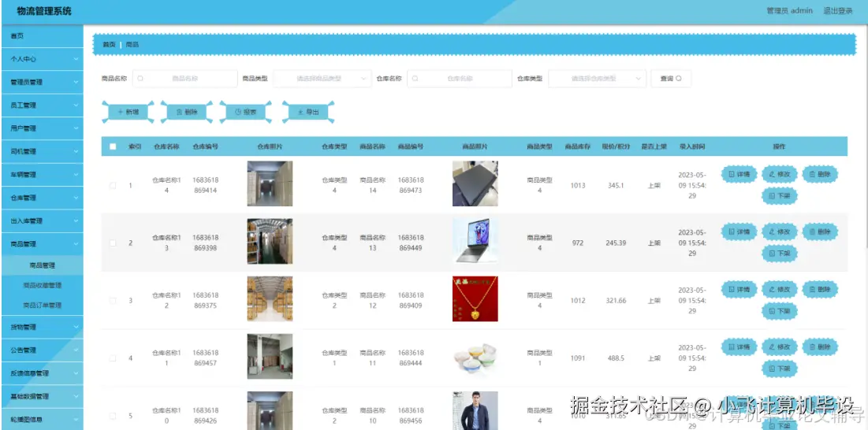The image size is (868, 430).
Task: Expand 车辆管理 sidebar menu
Action: coord(42,175)
